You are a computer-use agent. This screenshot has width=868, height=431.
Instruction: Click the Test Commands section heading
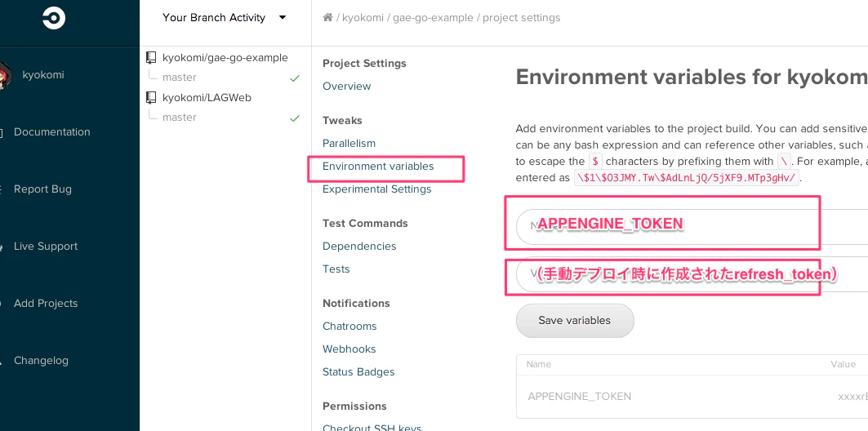[365, 223]
